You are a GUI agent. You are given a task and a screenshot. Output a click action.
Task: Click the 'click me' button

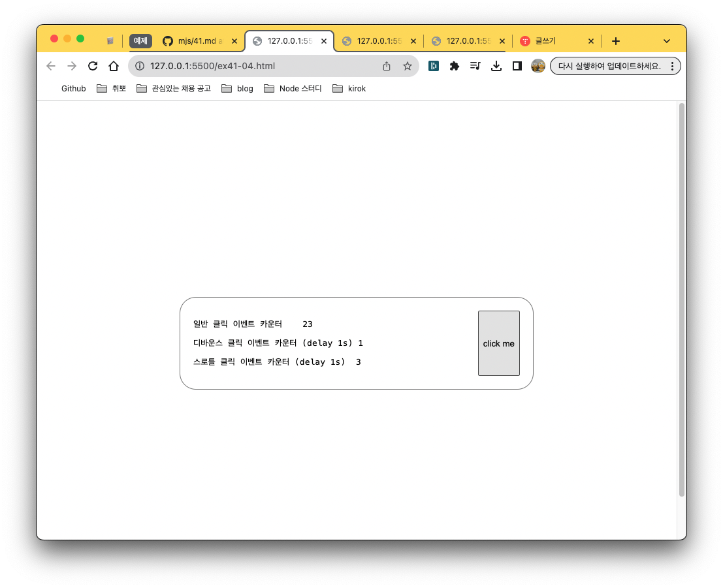click(498, 343)
